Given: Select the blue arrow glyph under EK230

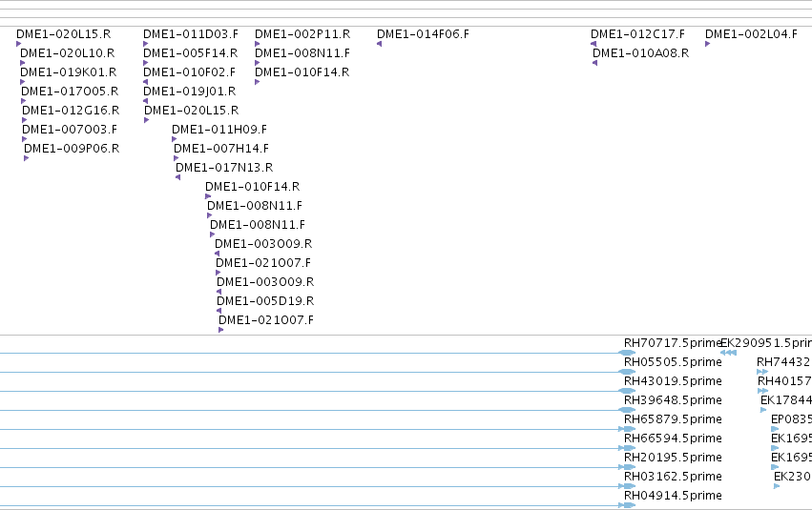Looking at the screenshot, I should tap(777, 486).
